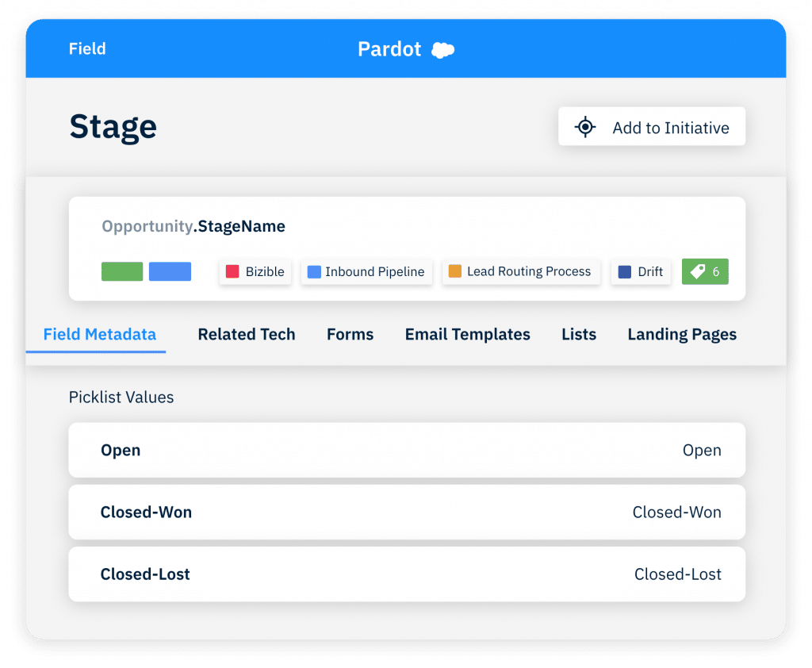Select the blue color block
The height and width of the screenshot is (668, 812).
click(x=170, y=271)
